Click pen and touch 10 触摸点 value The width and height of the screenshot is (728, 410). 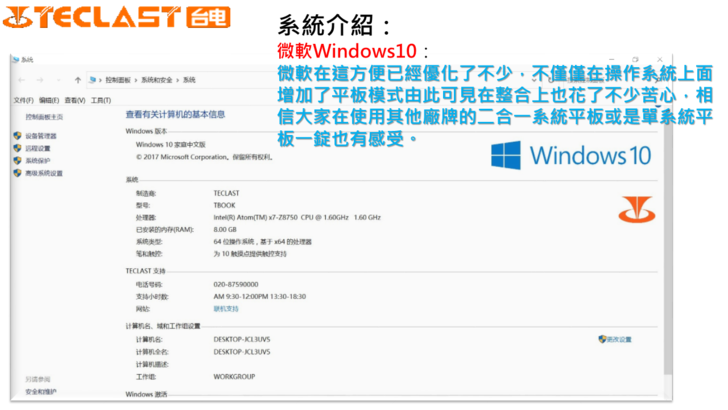click(250, 254)
